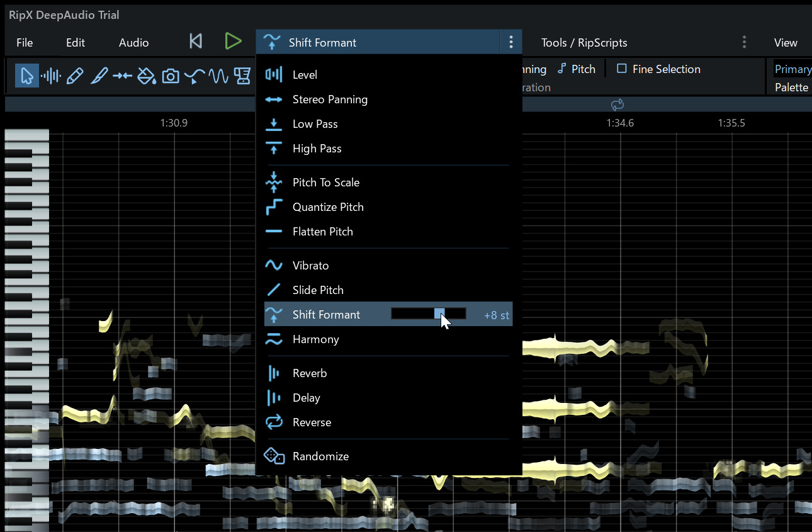812x532 pixels.
Task: Toggle the Pitch option in toolbar
Action: coord(577,69)
